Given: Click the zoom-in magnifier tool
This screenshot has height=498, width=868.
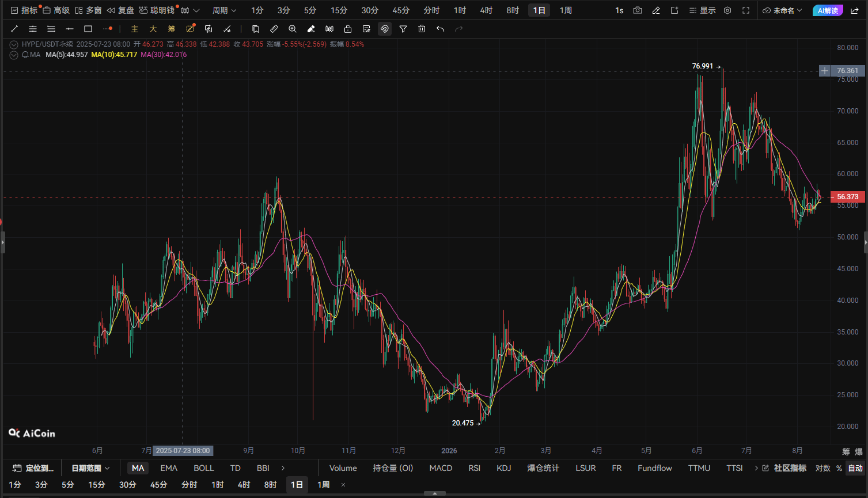Looking at the screenshot, I should 293,29.
